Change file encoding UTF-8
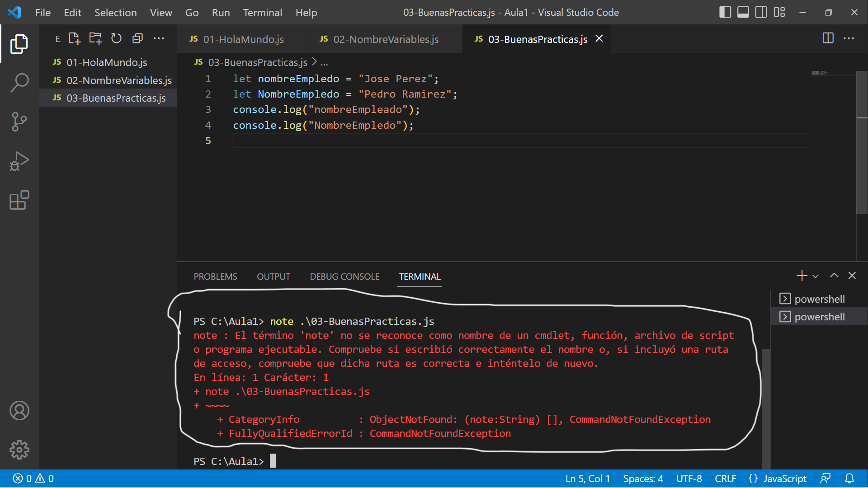 (x=689, y=479)
